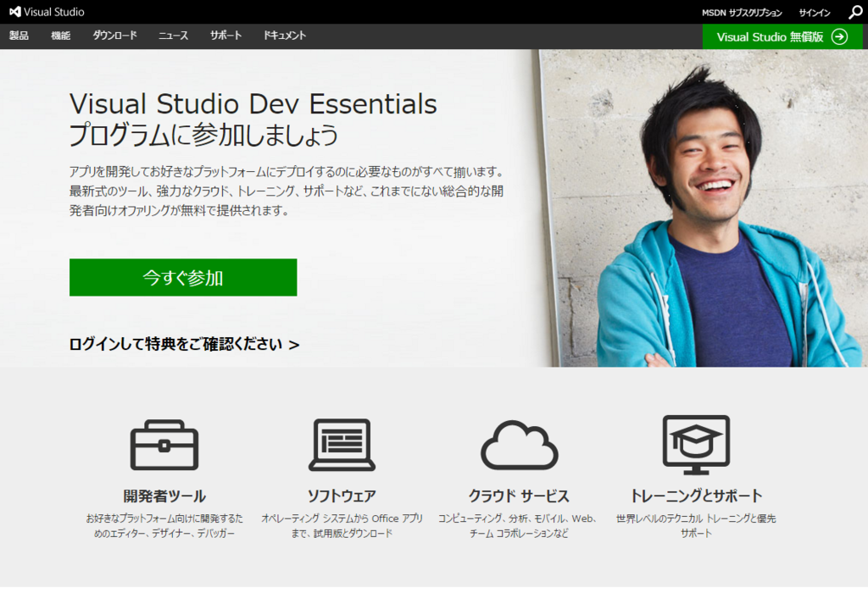Viewport: 868px width, 593px height.
Task: Click the 開発者ツール toolbox icon
Action: (x=164, y=445)
